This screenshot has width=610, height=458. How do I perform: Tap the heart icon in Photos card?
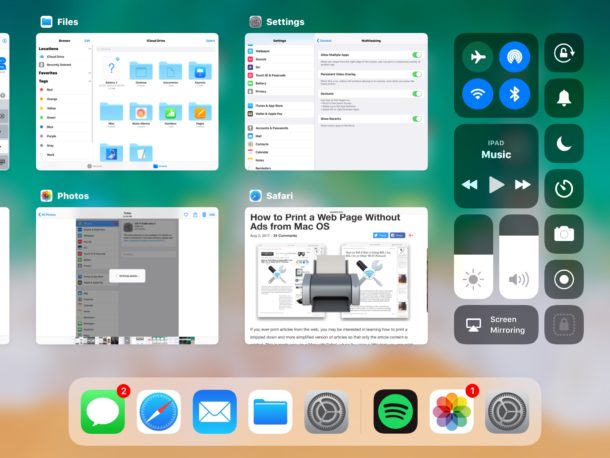coord(186,214)
